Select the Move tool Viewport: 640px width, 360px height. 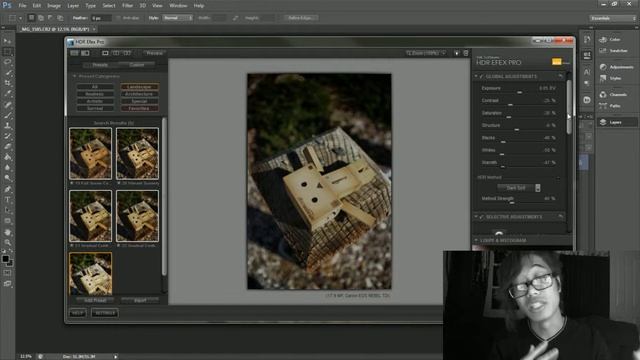pos(7,41)
